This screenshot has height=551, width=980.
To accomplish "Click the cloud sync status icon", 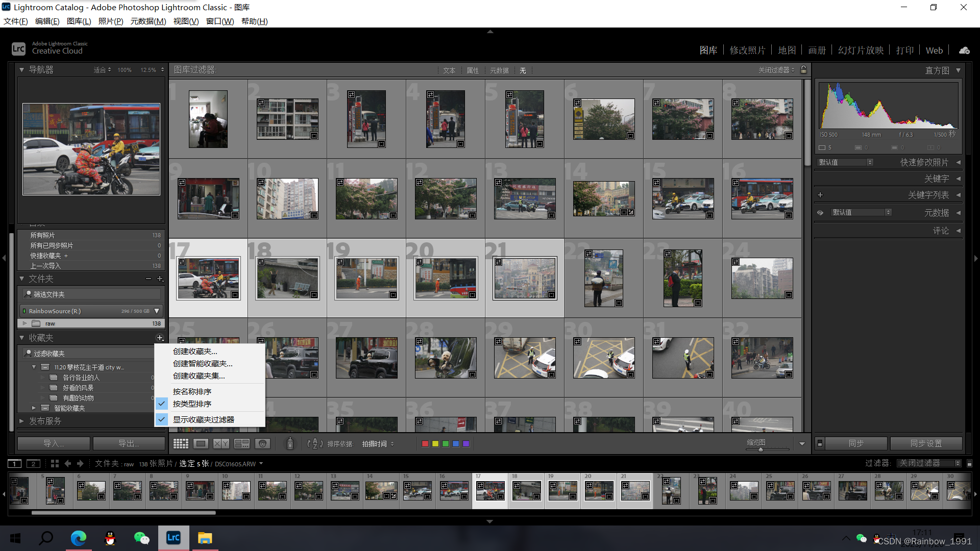I will pyautogui.click(x=964, y=51).
